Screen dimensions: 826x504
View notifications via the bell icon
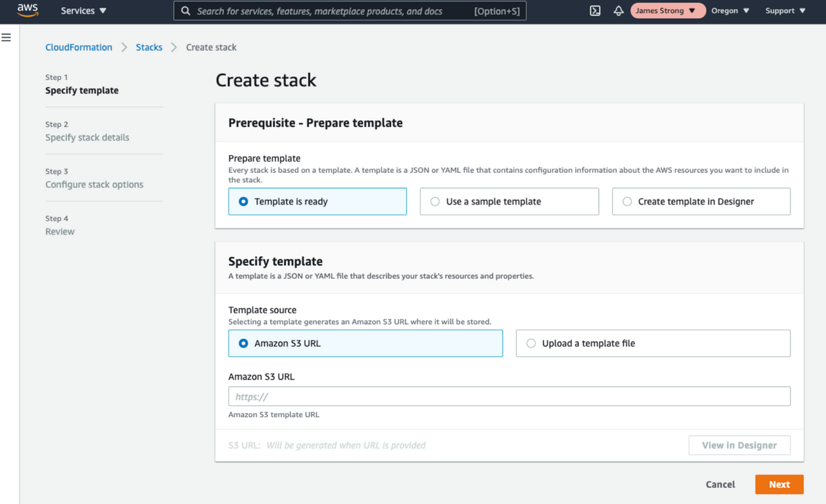click(x=618, y=10)
